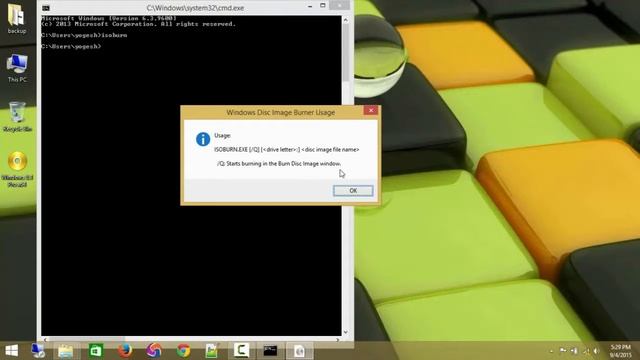Click the 'Windows Disc Image Burner Usage' title bar
This screenshot has height=360, width=640.
pos(281,112)
